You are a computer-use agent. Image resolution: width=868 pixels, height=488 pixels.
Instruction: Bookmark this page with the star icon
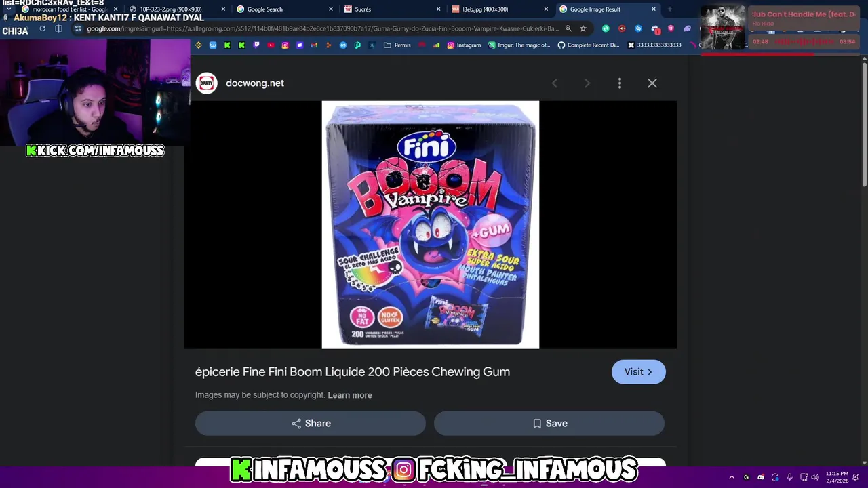click(583, 28)
